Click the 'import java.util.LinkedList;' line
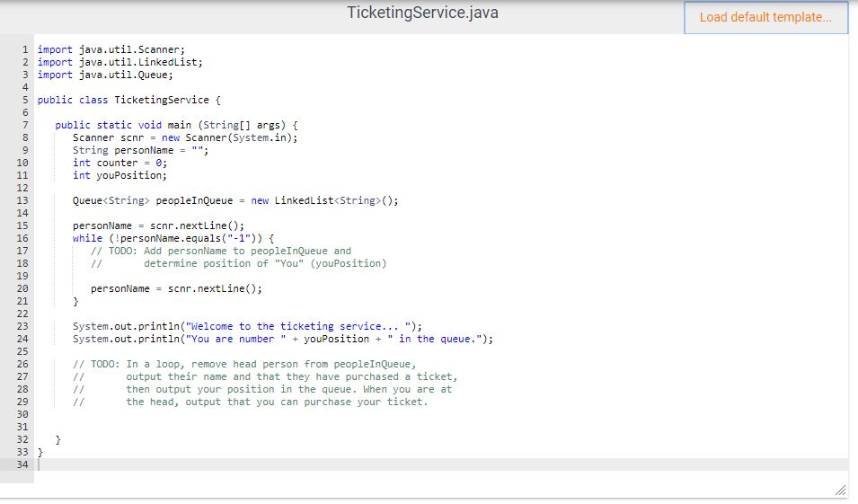Image resolution: width=858 pixels, height=504 pixels. (x=119, y=62)
